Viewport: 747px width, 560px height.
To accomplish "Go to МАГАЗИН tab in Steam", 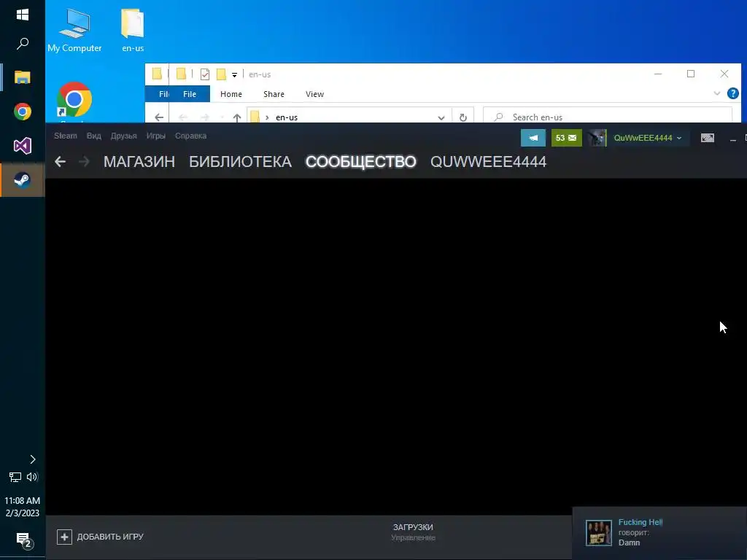I will [139, 162].
